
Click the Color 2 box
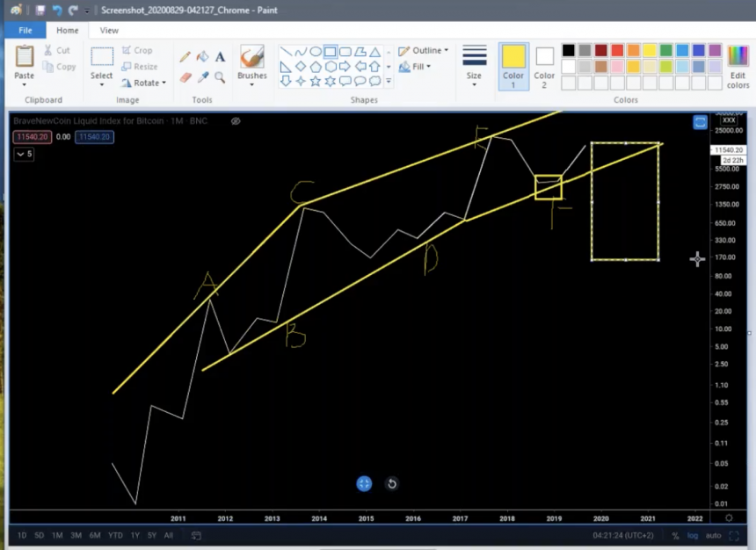[x=544, y=62]
